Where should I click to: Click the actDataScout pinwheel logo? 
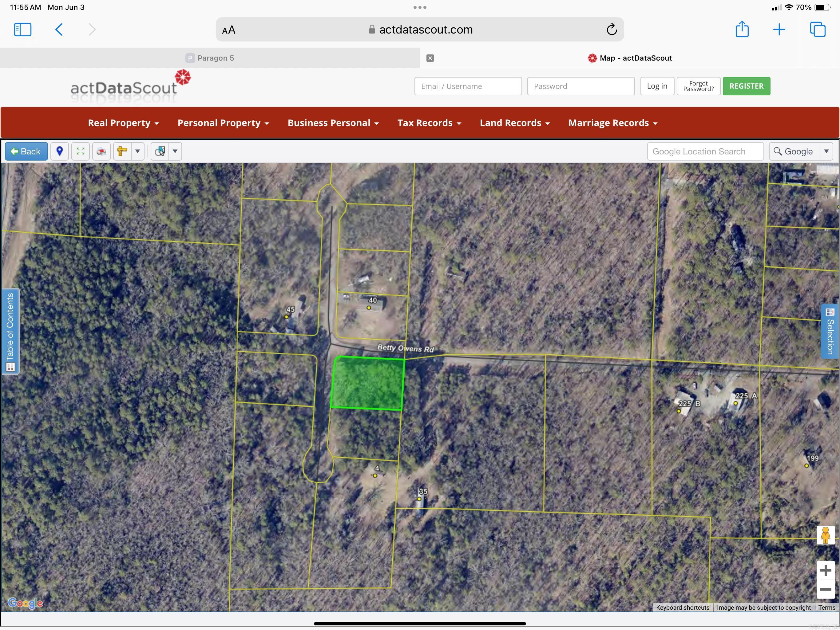(184, 78)
